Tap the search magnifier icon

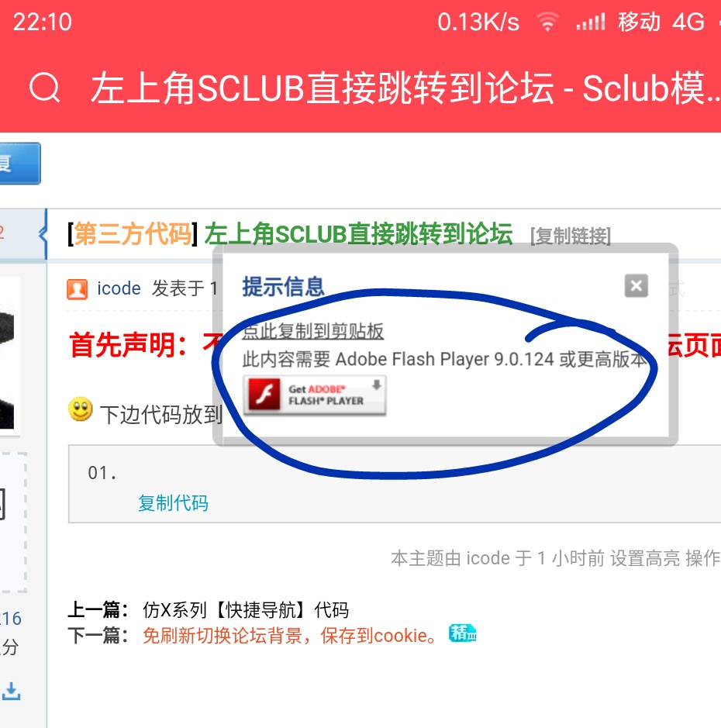[44, 89]
